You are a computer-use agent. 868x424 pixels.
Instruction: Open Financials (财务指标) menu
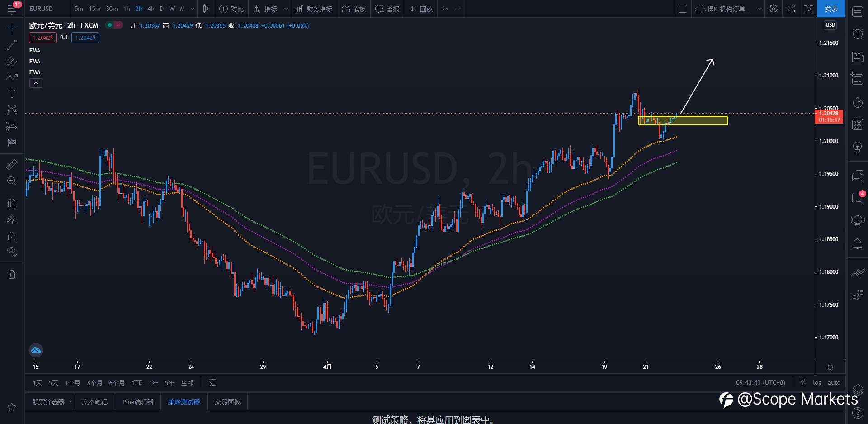pos(314,9)
